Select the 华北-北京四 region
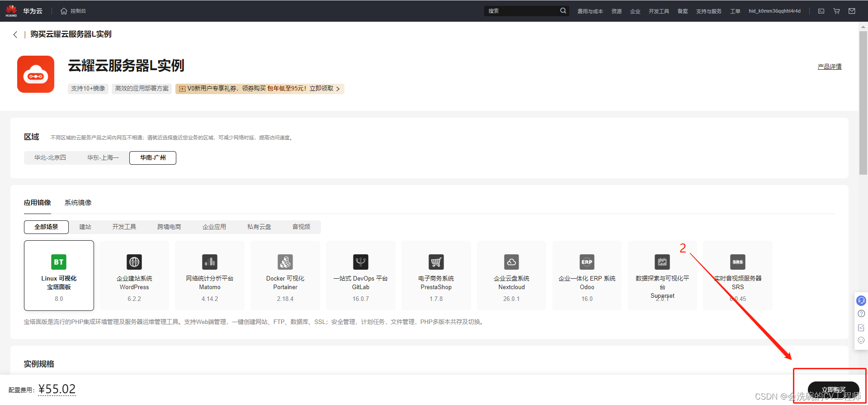 pos(50,158)
